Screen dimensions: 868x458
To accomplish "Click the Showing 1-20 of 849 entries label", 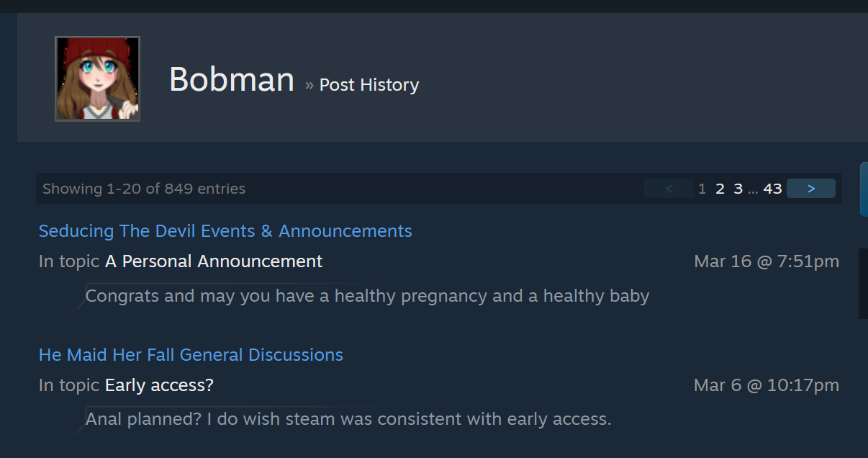I will pyautogui.click(x=144, y=189).
